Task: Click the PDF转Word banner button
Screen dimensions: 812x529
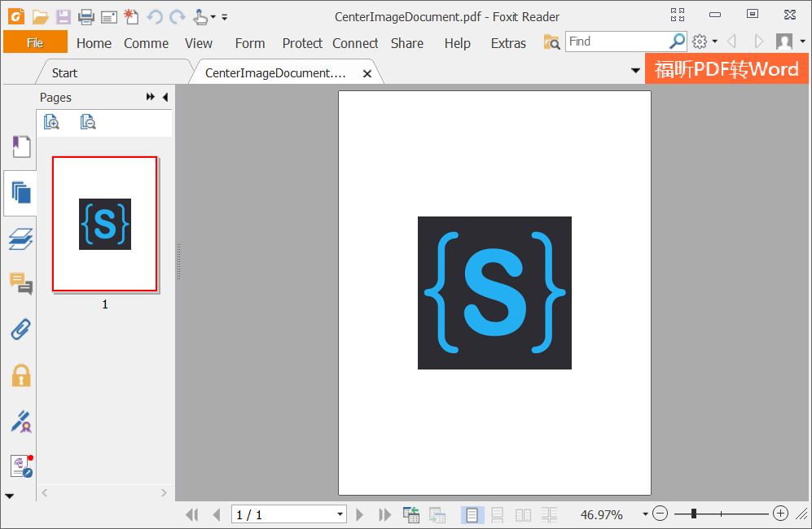Action: click(726, 68)
